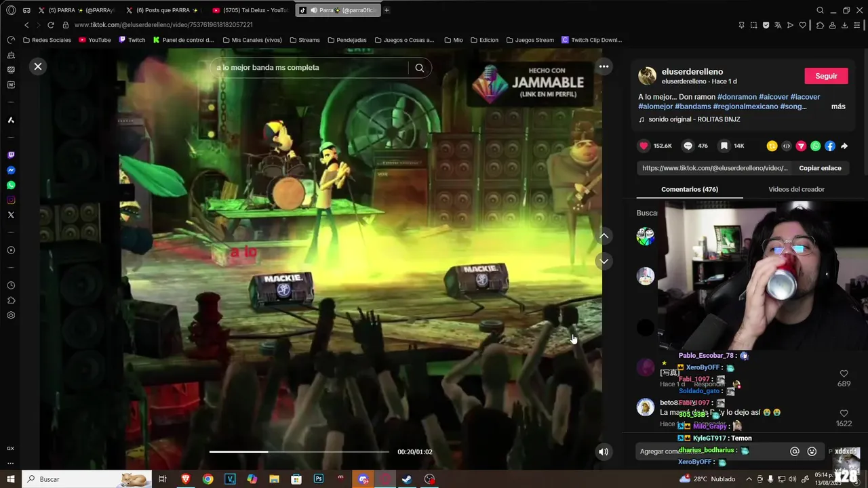Click the address bar URL
This screenshot has width=868, height=488.
click(x=163, y=25)
